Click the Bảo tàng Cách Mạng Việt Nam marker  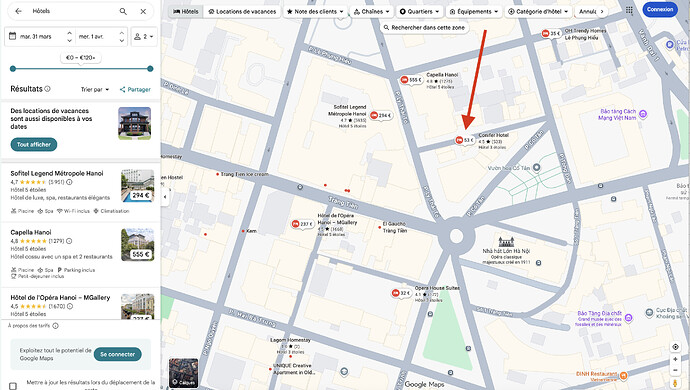point(643,114)
